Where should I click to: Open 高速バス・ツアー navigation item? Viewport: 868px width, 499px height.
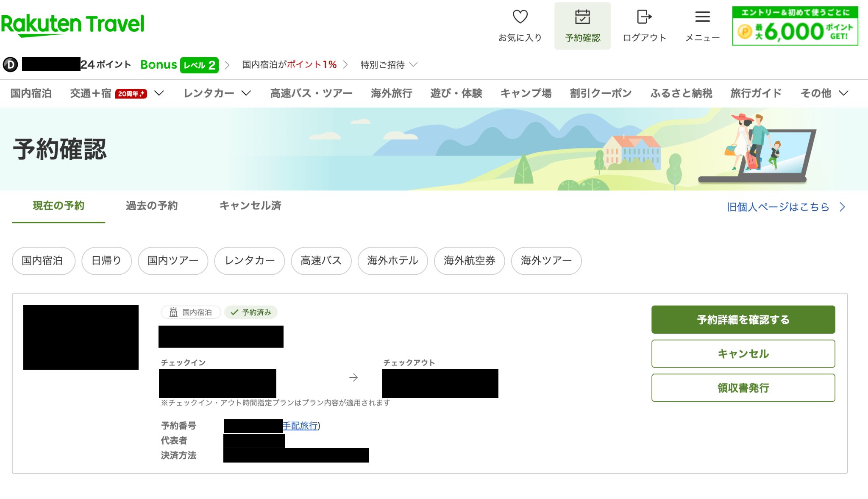(311, 93)
